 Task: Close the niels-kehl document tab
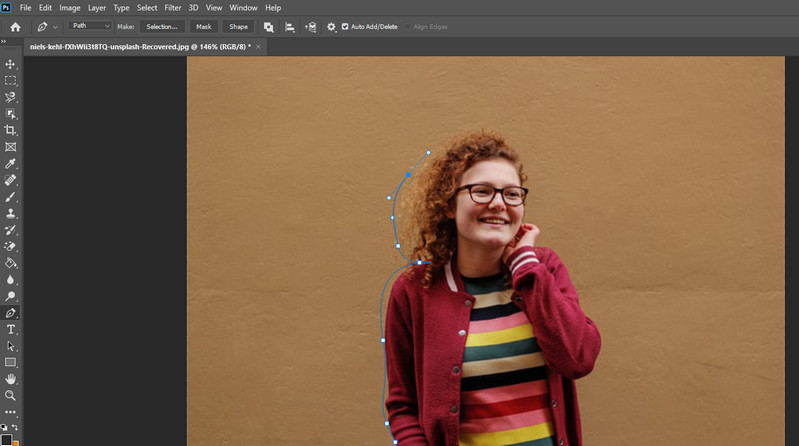pyautogui.click(x=259, y=46)
